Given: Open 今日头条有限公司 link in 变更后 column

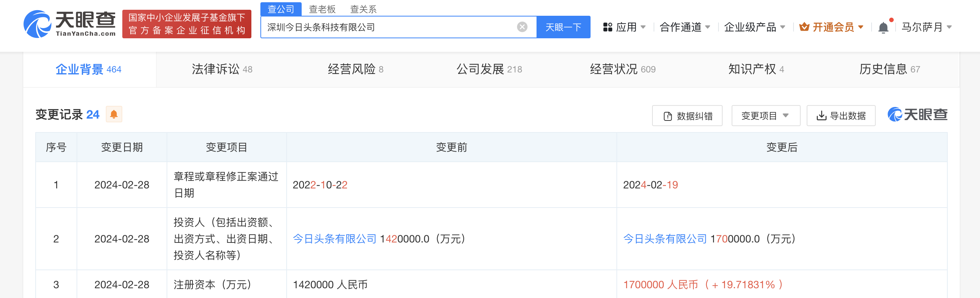Looking at the screenshot, I should tap(665, 239).
